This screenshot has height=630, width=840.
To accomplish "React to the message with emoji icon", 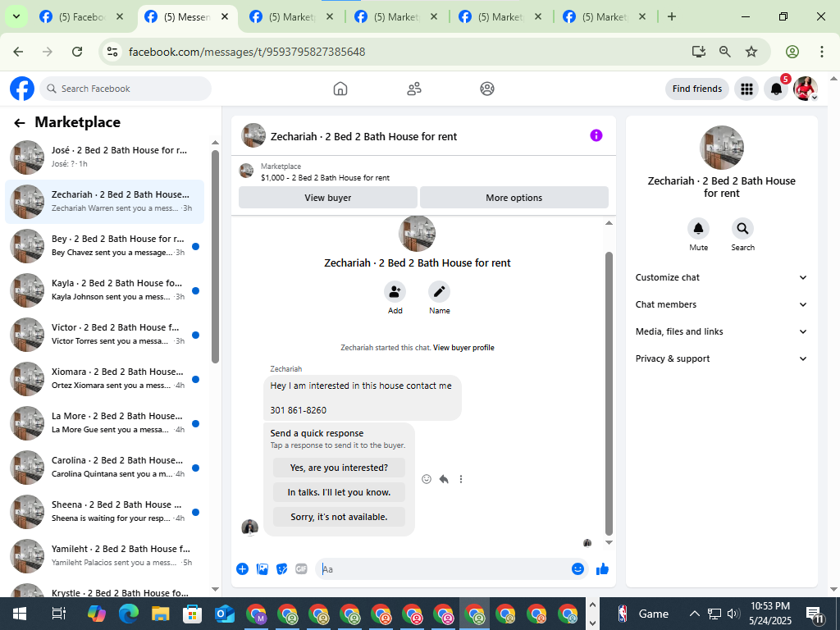I will 427,479.
